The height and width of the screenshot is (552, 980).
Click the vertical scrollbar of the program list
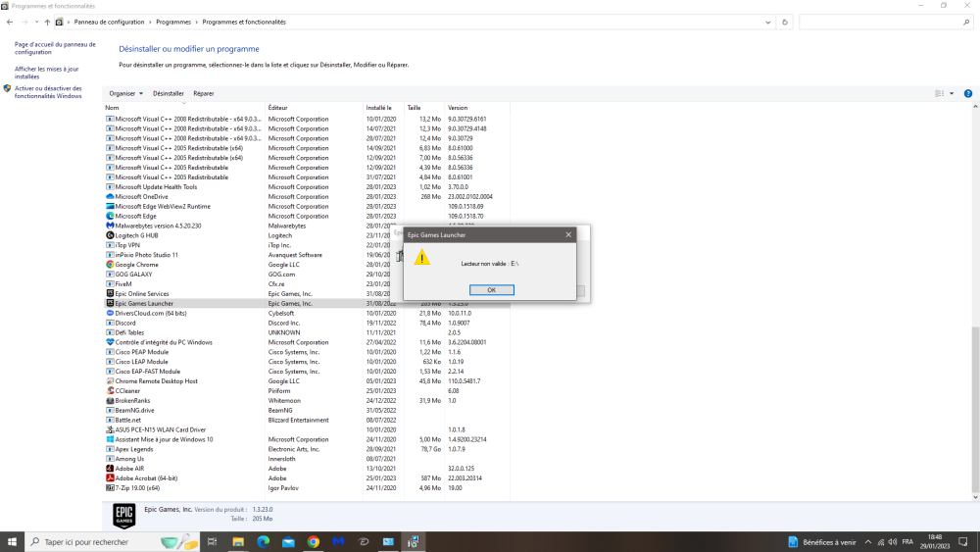[x=975, y=409]
